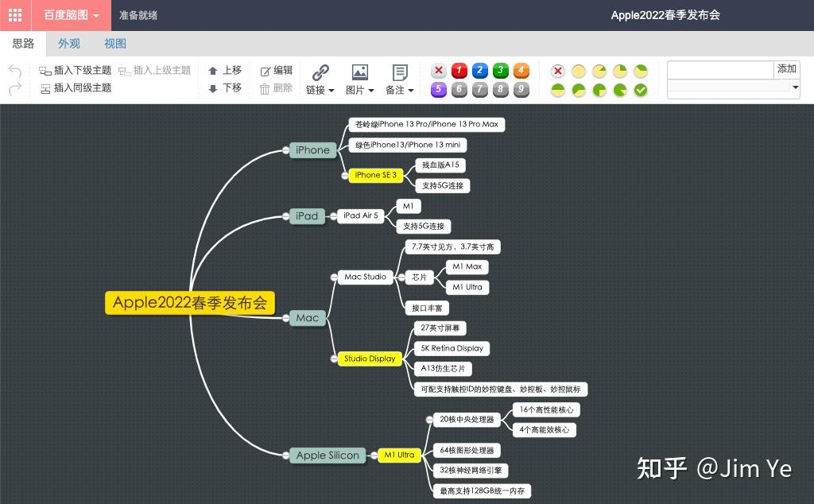Collapse the yellow M1 Ultra node

click(x=374, y=456)
